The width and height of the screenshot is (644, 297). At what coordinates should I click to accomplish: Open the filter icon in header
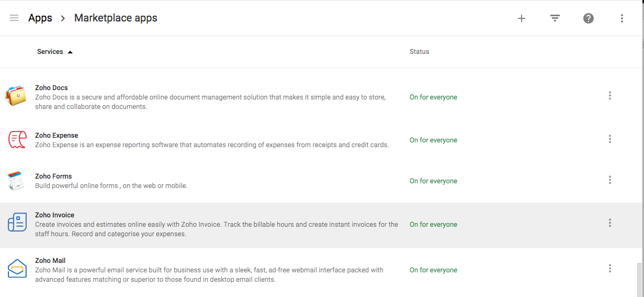(555, 18)
